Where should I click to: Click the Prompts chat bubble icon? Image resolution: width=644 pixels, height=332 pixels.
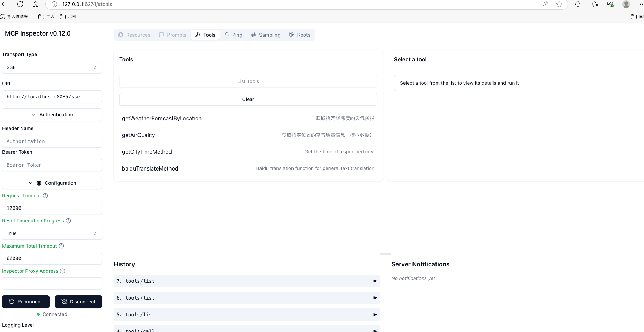(161, 35)
